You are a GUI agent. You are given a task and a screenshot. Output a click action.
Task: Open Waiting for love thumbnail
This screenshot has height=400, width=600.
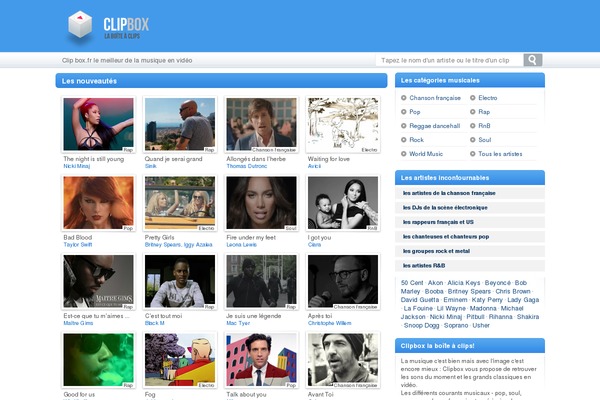(x=343, y=124)
